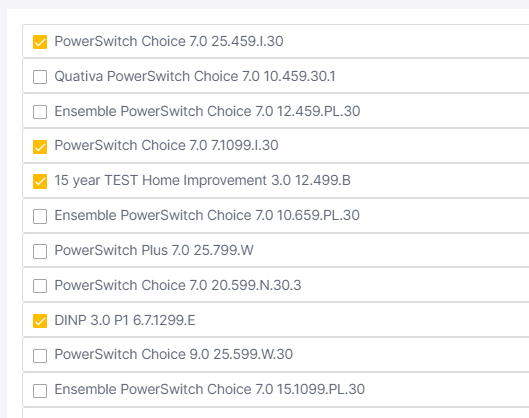Click PowerSwitch Choice 9.0 25.599.W.30 row text
The width and height of the screenshot is (529, 418).
pyautogui.click(x=173, y=355)
